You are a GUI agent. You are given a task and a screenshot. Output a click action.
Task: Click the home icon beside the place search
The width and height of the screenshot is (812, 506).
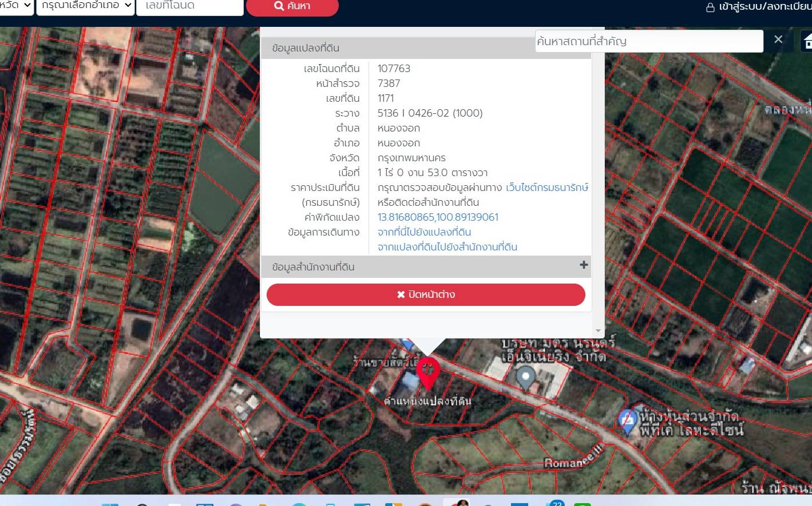pyautogui.click(x=807, y=41)
